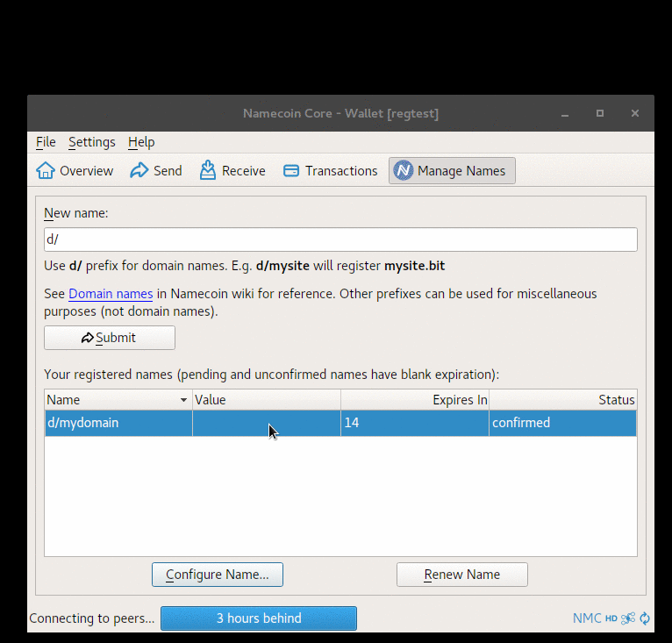The width and height of the screenshot is (672, 643).
Task: Click the blockchain sync spinner icon
Action: coord(645,618)
